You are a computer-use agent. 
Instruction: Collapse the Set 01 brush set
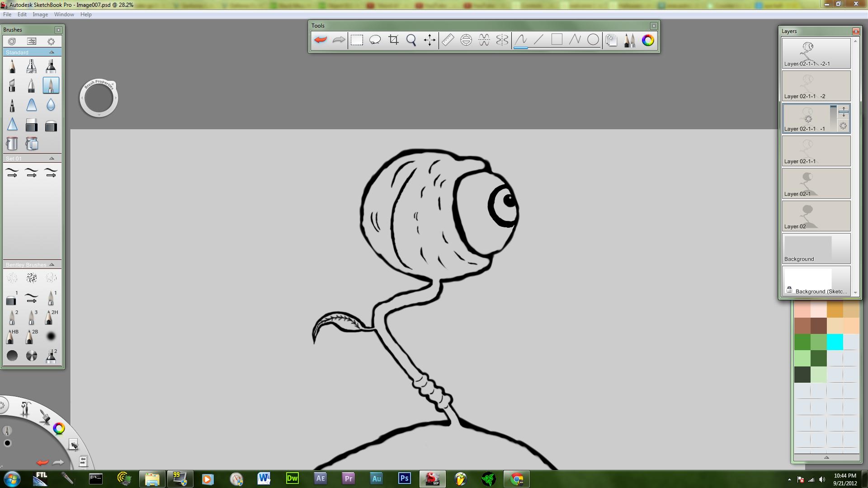pos(52,159)
